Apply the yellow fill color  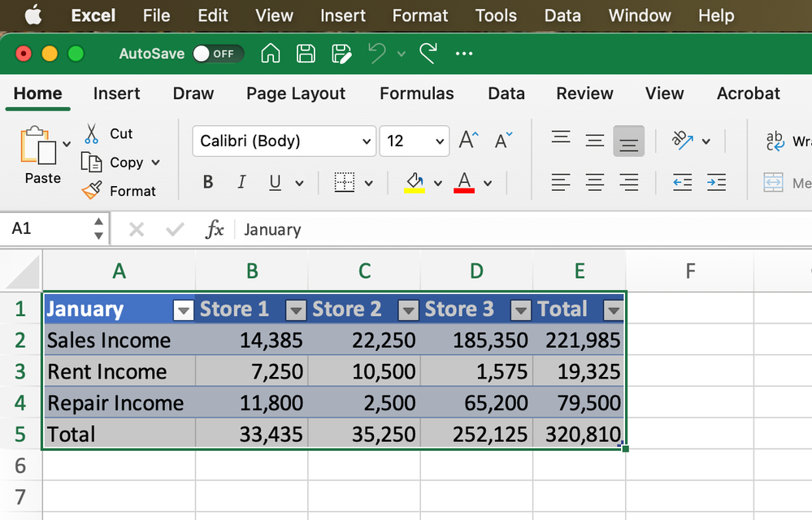(x=415, y=183)
